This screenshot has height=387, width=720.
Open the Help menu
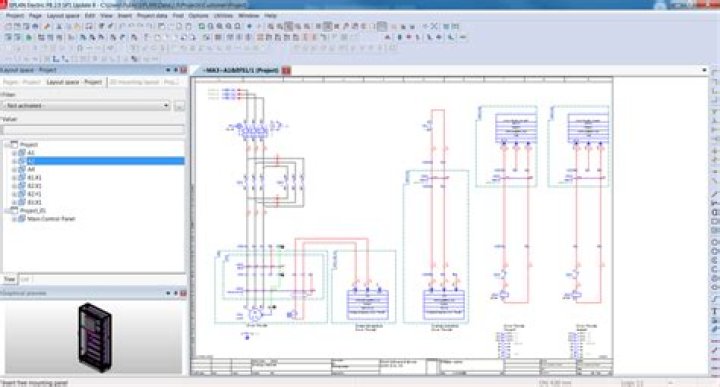click(x=270, y=16)
